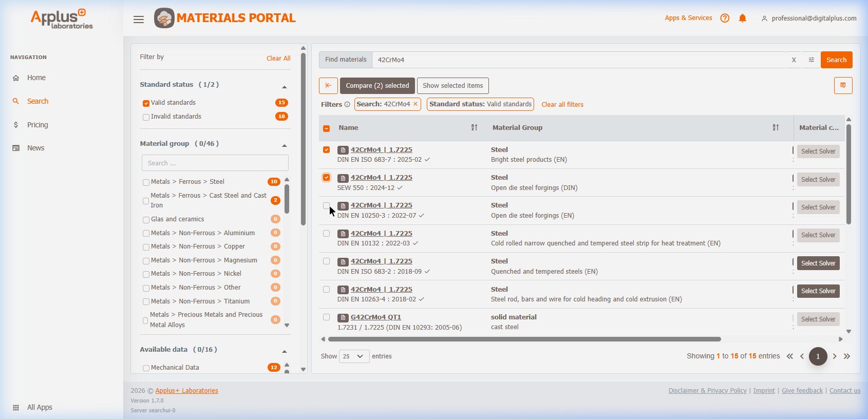Viewport: 868px width, 419px height.
Task: Click the table column settings icon
Action: coord(843,86)
